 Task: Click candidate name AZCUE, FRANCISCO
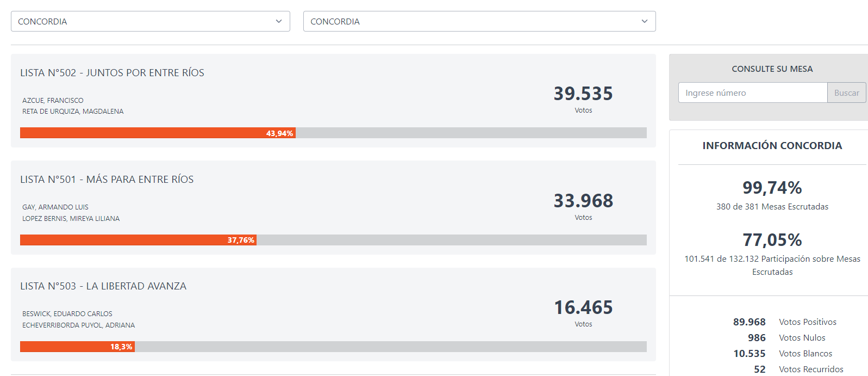tap(53, 101)
